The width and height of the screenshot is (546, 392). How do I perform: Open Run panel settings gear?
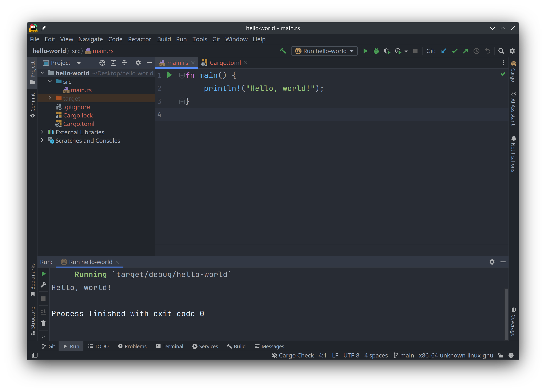coord(492,262)
